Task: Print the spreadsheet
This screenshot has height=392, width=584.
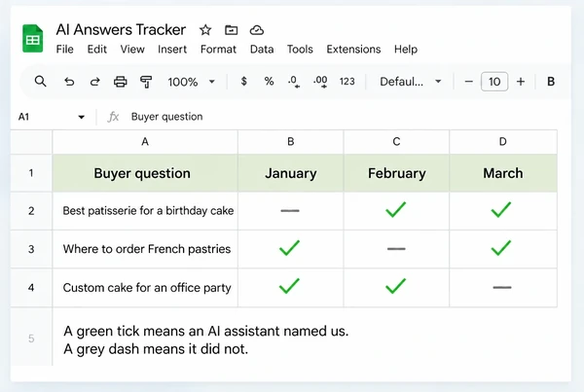Action: (x=121, y=82)
